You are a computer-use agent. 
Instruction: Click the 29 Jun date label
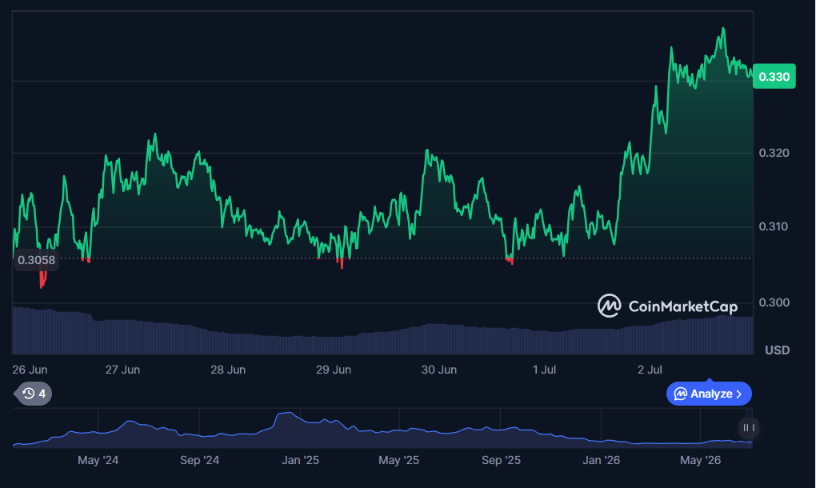click(x=334, y=370)
